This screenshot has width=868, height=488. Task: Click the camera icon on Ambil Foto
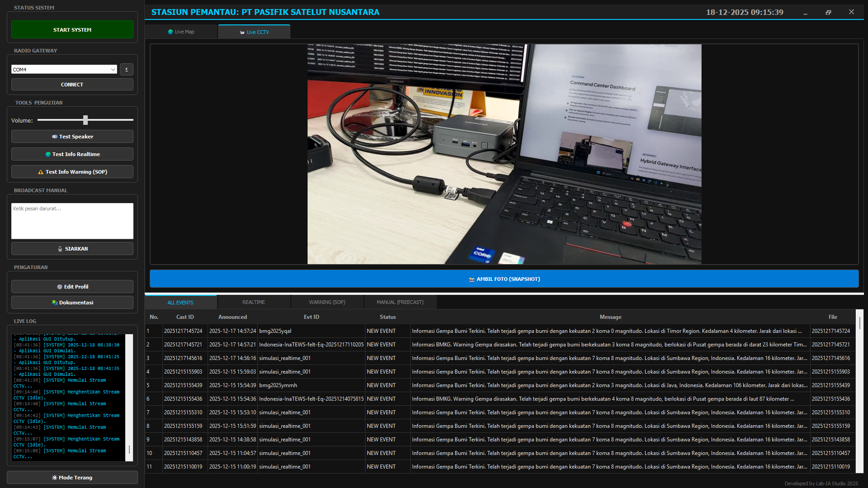click(472, 280)
